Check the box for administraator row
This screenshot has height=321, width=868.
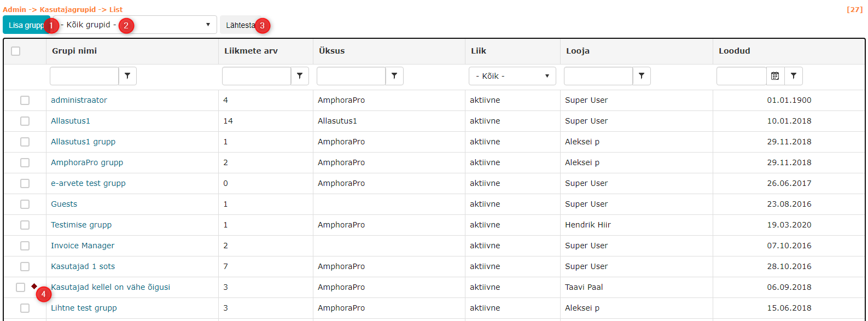tap(25, 100)
